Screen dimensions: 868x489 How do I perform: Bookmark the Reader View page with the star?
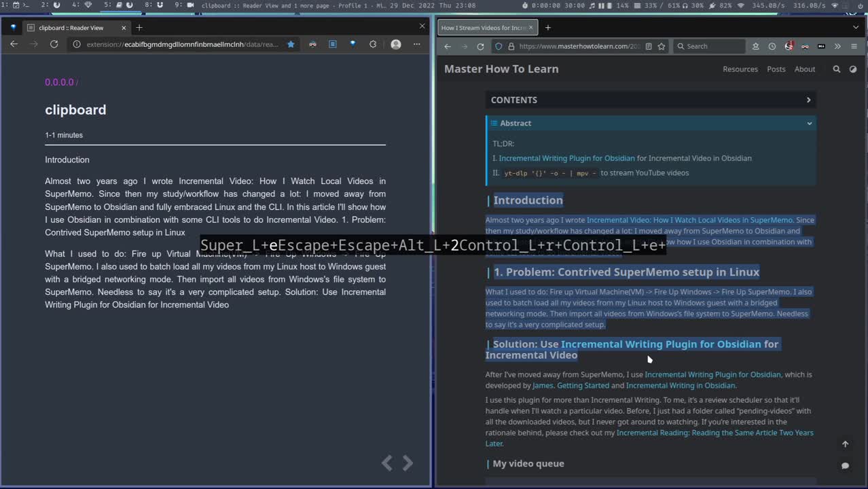[291, 44]
